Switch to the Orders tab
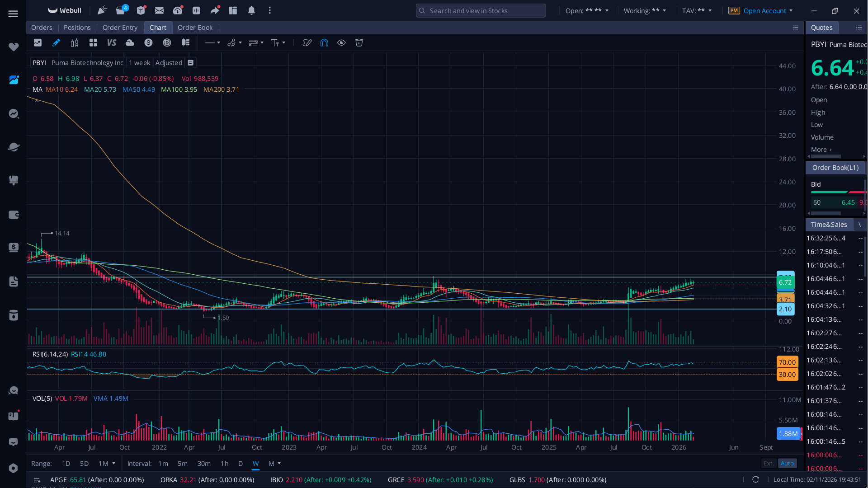This screenshot has height=488, width=868. (42, 28)
